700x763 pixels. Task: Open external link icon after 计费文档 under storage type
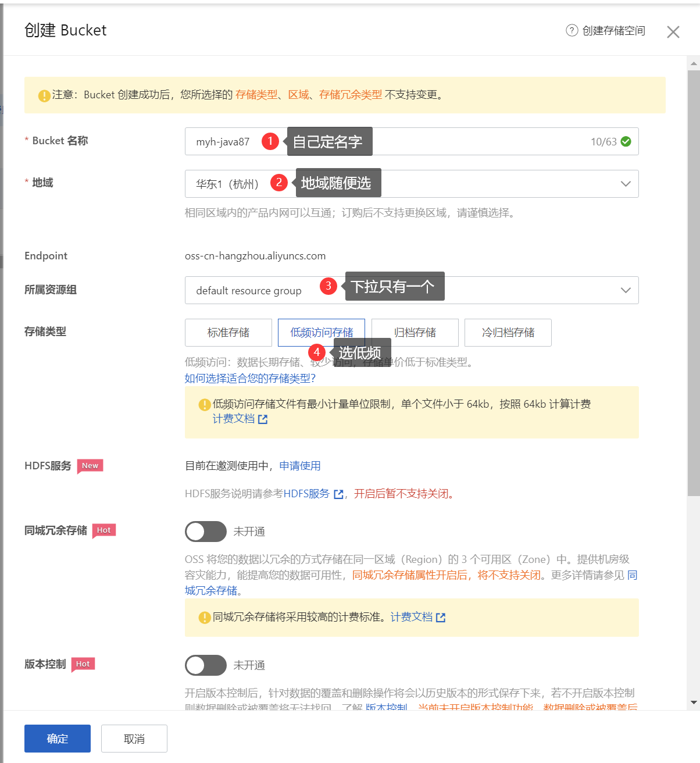coord(263,419)
